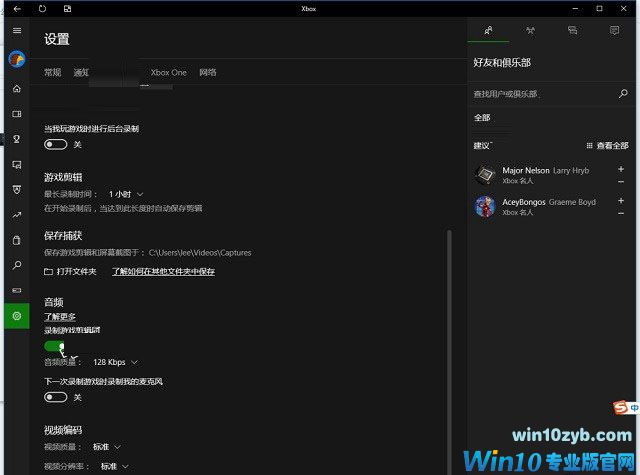
Task: Open the 视频质量 标准 dropdown
Action: [x=106, y=447]
